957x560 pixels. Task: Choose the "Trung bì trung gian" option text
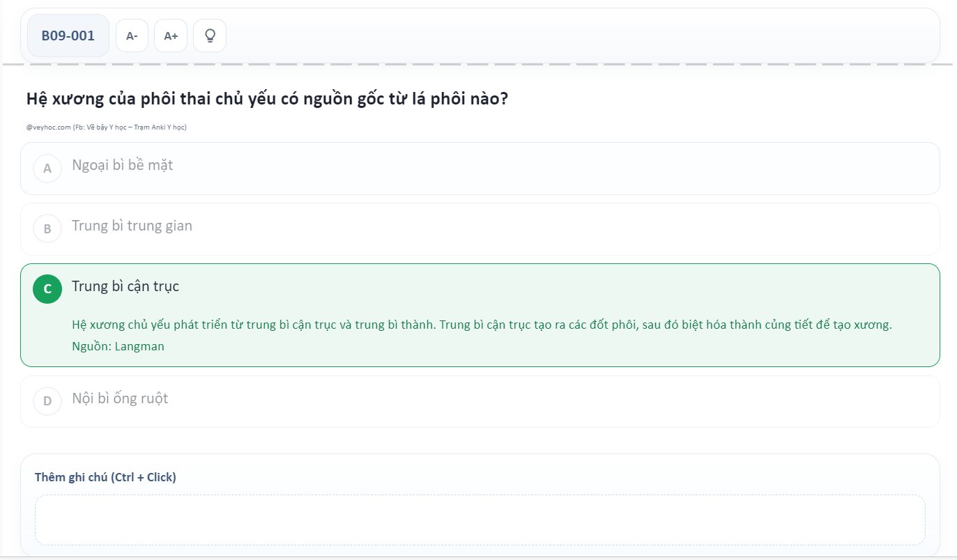pyautogui.click(x=132, y=226)
